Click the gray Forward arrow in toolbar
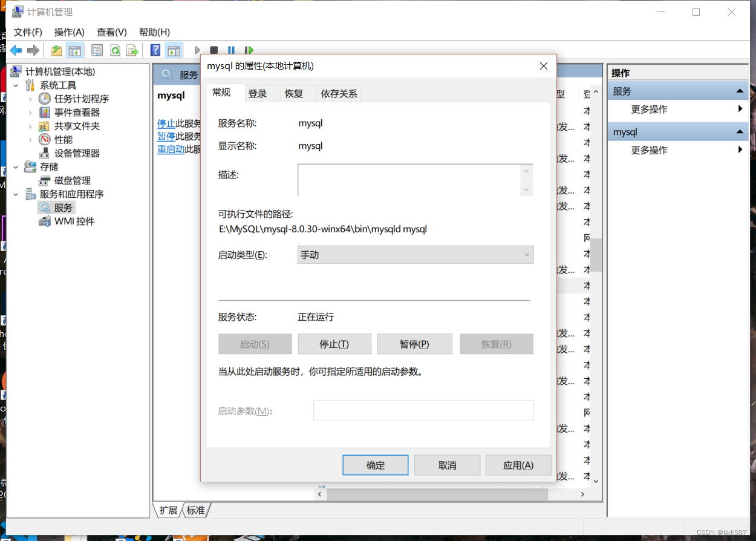The height and width of the screenshot is (541, 756). [x=33, y=50]
